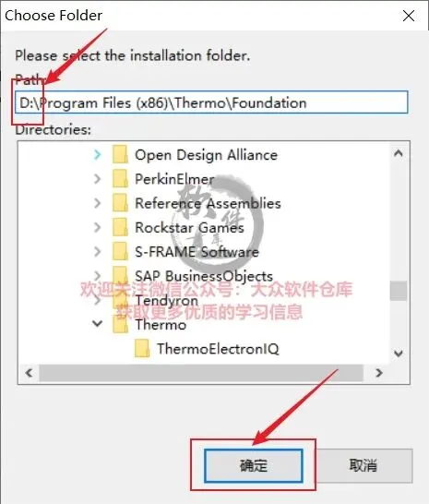Screen dimensions: 429x504
Task: Click the Rockstar Games folder icon
Action: (x=121, y=227)
